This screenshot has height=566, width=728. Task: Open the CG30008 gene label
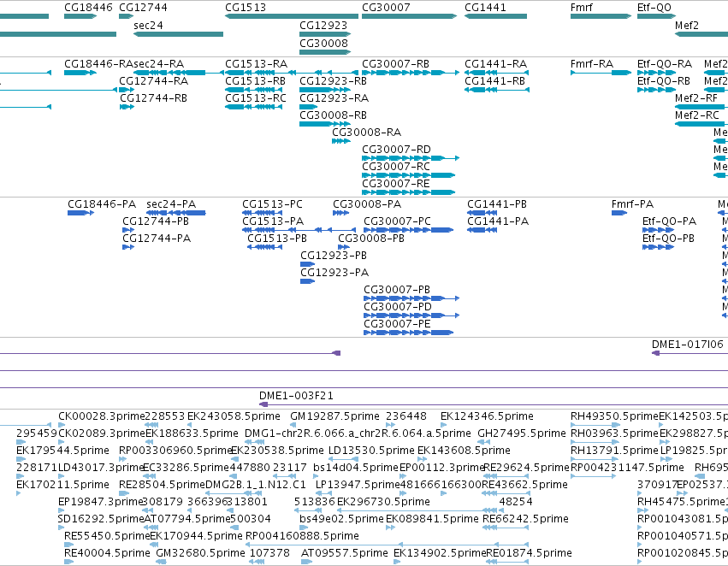coord(323,43)
